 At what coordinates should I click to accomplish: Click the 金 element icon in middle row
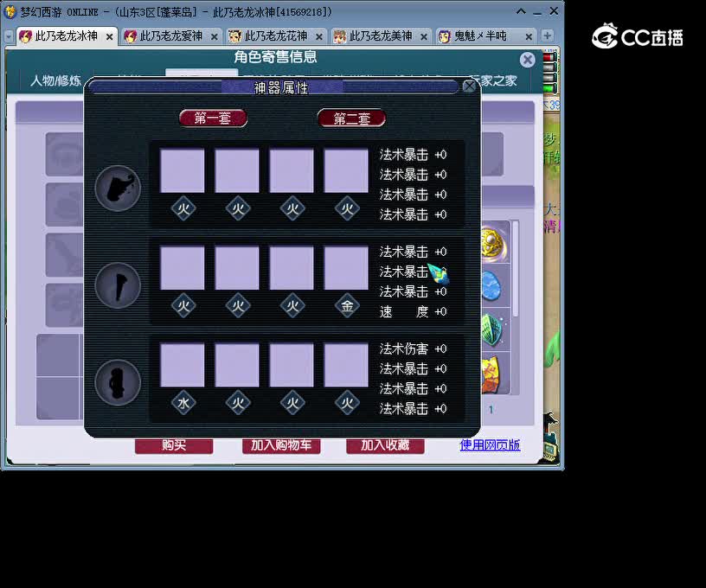347,305
